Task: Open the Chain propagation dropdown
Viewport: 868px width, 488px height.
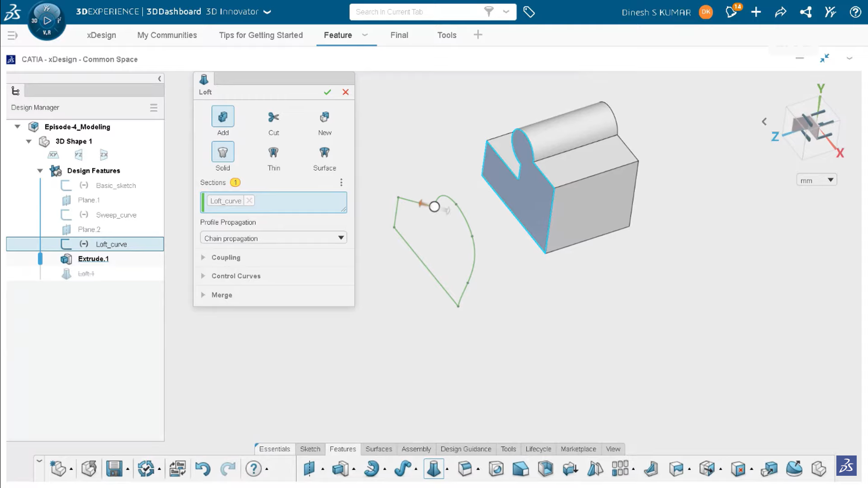Action: coord(274,238)
